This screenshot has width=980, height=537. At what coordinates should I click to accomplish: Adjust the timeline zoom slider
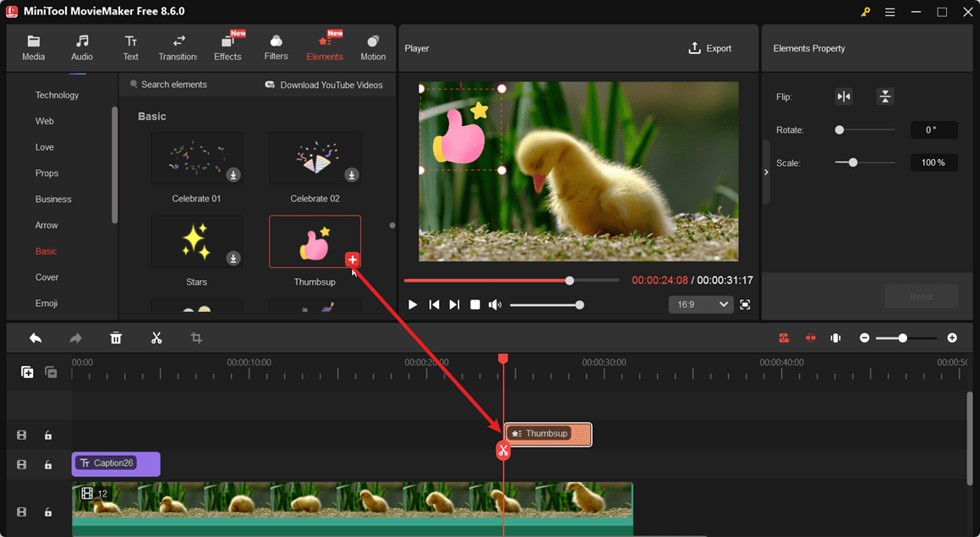coord(906,338)
